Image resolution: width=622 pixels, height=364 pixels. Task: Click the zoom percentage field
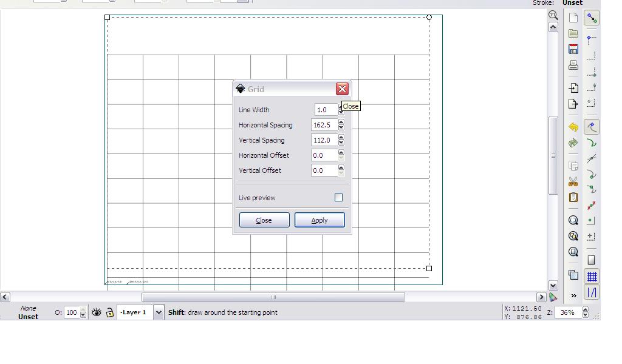point(568,312)
